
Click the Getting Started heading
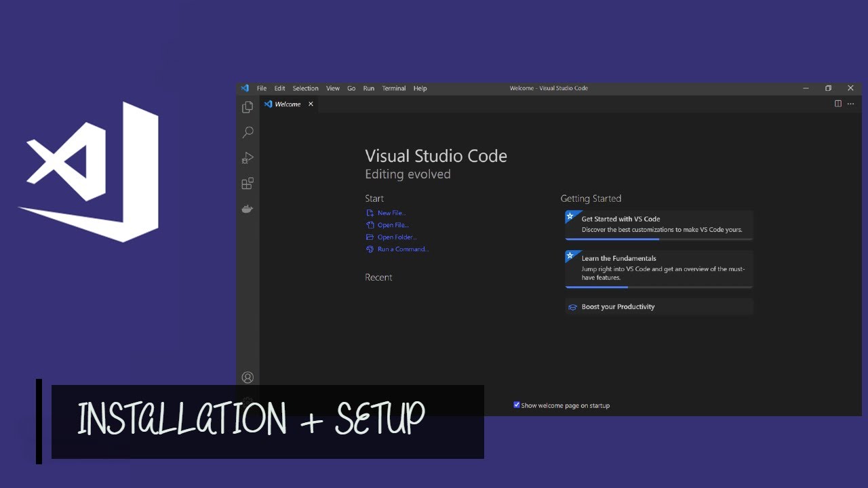591,199
